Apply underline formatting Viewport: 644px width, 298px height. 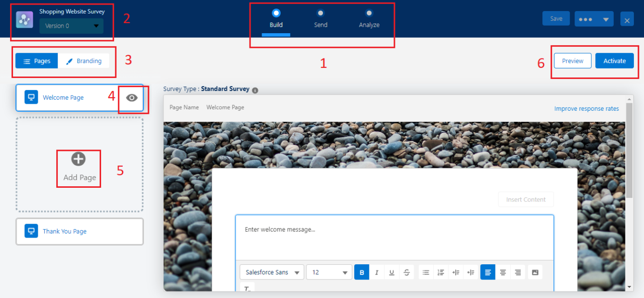coord(391,272)
